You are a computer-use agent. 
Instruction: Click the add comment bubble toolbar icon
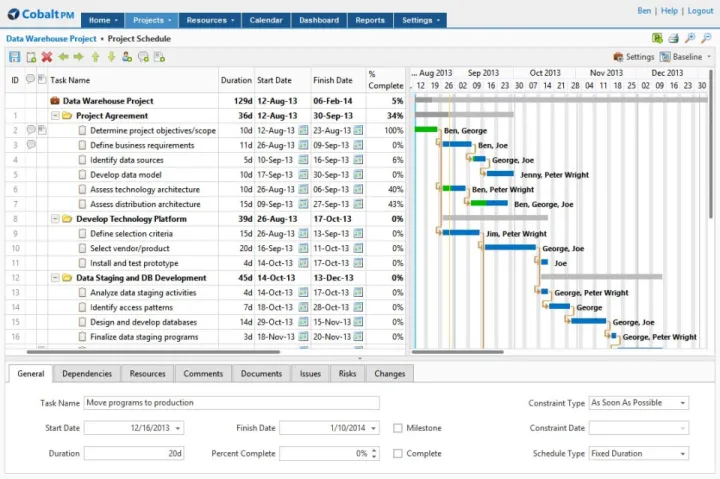tap(143, 57)
